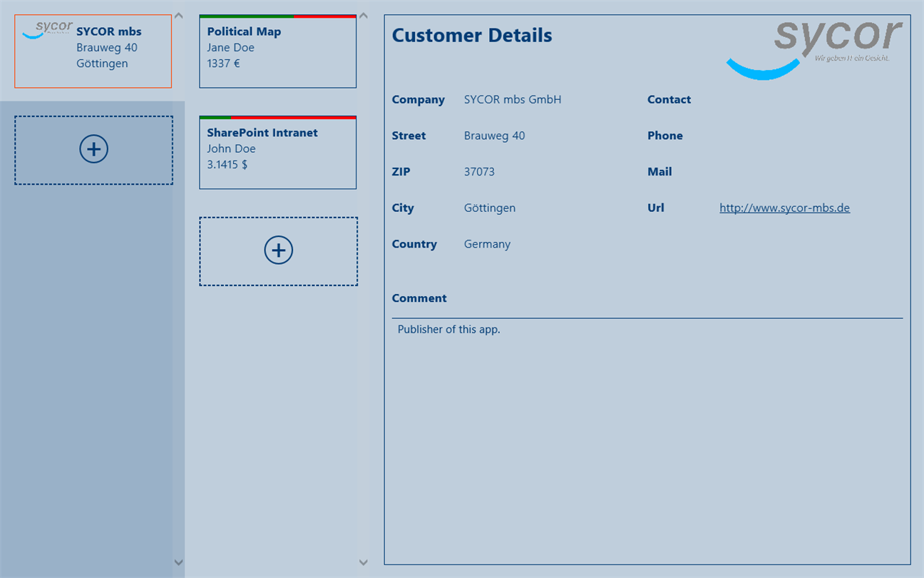Viewport: 924px width, 578px height.
Task: Open the www.sycor-mbs.de link
Action: tap(784, 208)
